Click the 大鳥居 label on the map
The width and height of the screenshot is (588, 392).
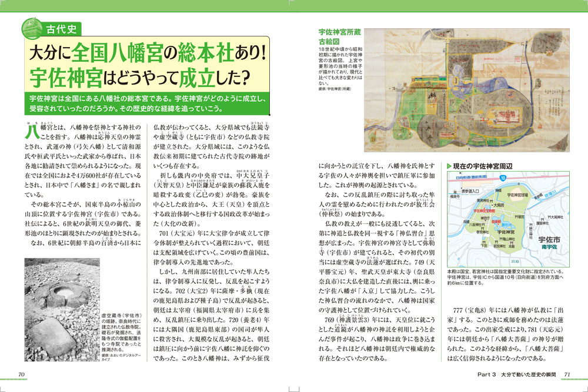(x=499, y=205)
